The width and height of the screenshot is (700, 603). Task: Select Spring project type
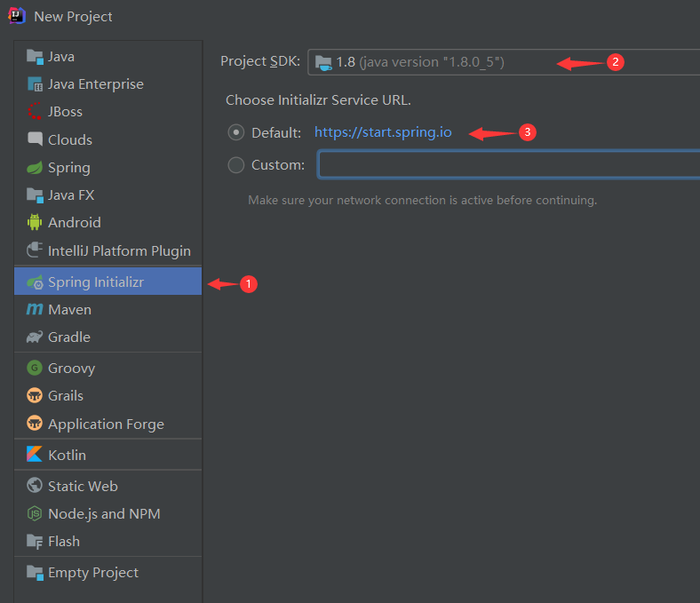108,167
